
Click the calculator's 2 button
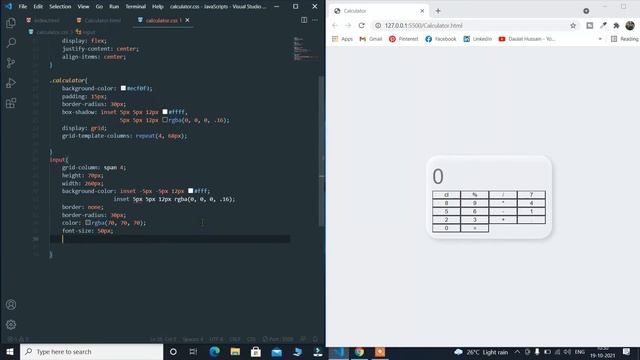[x=446, y=220]
